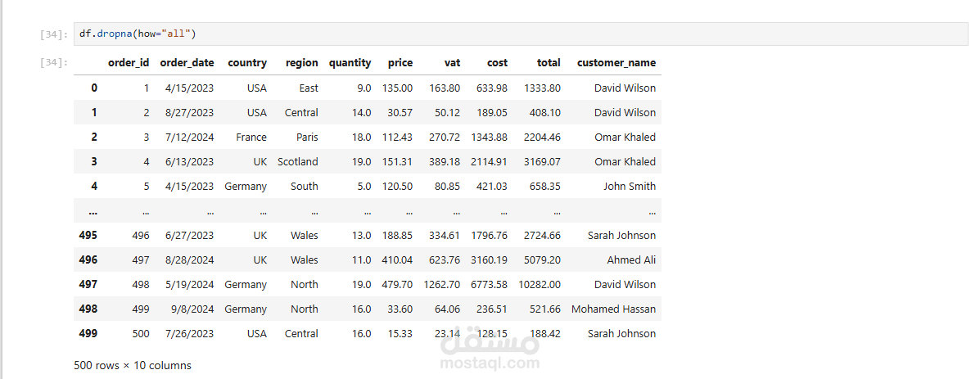Click the France country cell
This screenshot has height=379, width=980.
coord(251,138)
